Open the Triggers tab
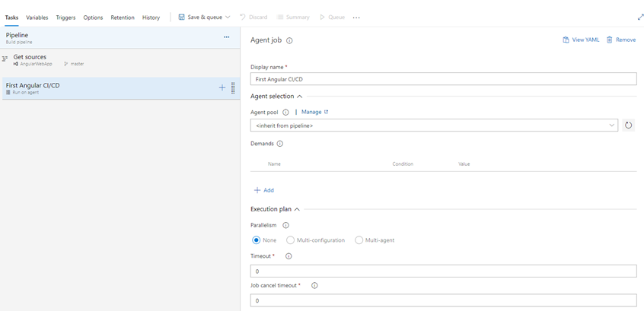644x311 pixels. click(65, 17)
